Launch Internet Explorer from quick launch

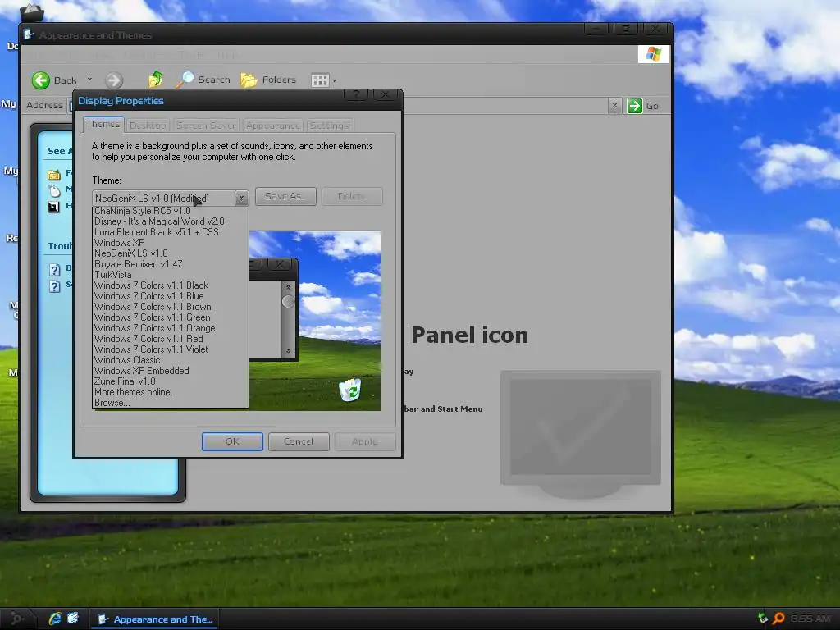(55, 619)
